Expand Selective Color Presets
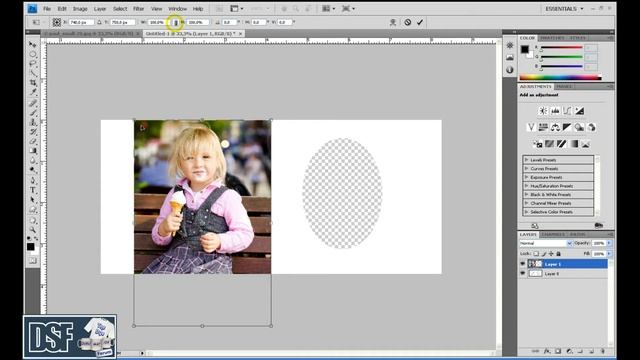Image resolution: width=640 pixels, height=360 pixels. click(527, 212)
